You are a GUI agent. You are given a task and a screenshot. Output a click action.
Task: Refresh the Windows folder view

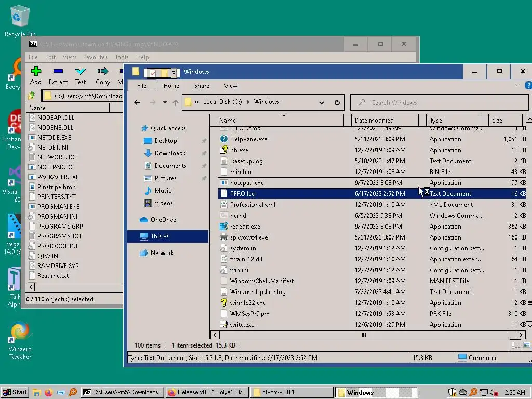point(337,102)
